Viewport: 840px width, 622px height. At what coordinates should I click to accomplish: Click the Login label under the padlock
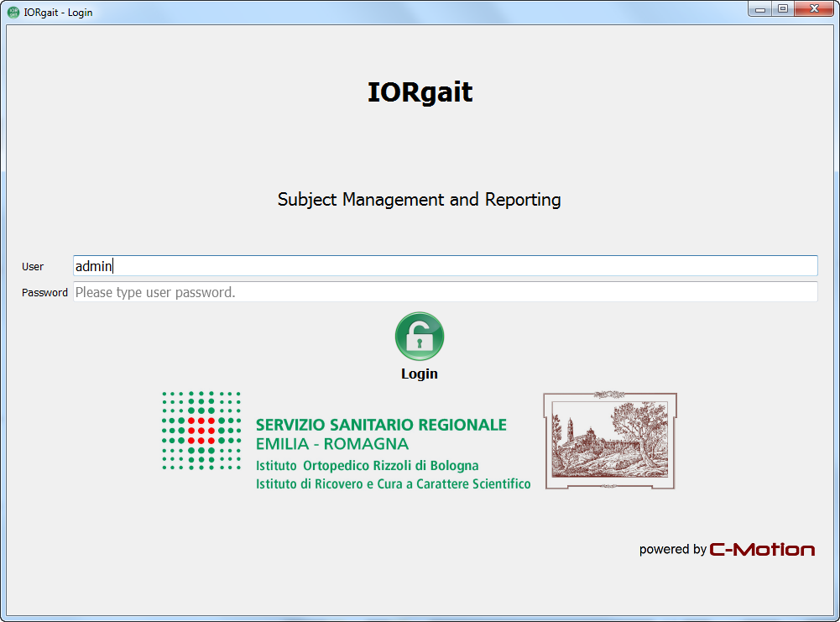point(420,374)
